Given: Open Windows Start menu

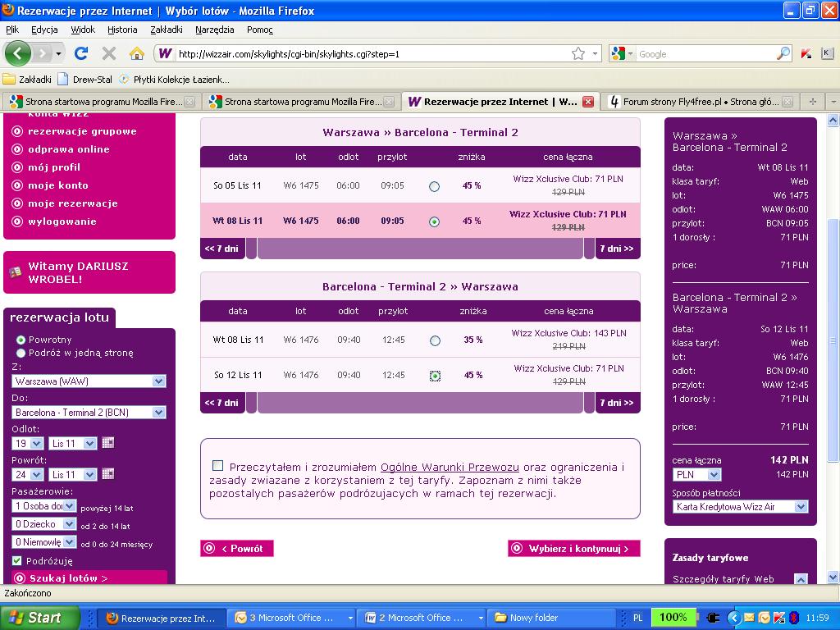Looking at the screenshot, I should tap(39, 618).
